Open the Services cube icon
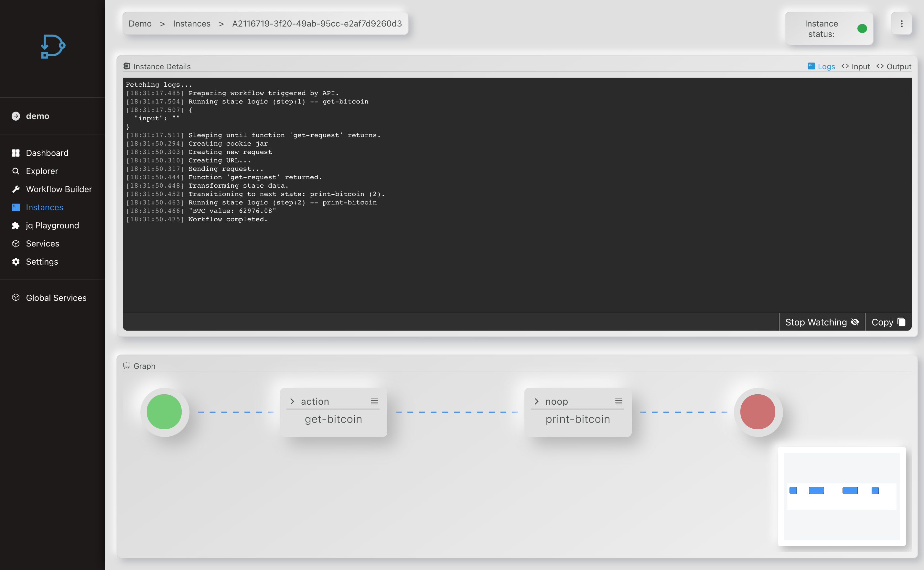 [16, 244]
